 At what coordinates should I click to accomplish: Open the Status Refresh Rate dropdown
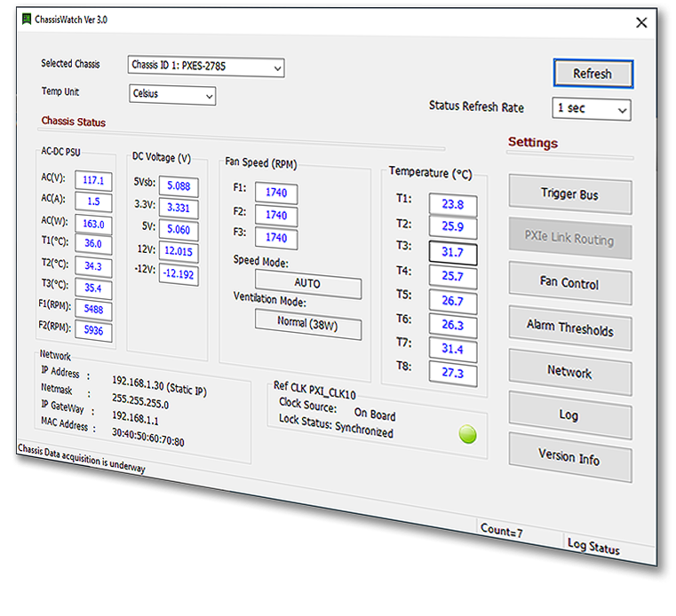point(591,109)
